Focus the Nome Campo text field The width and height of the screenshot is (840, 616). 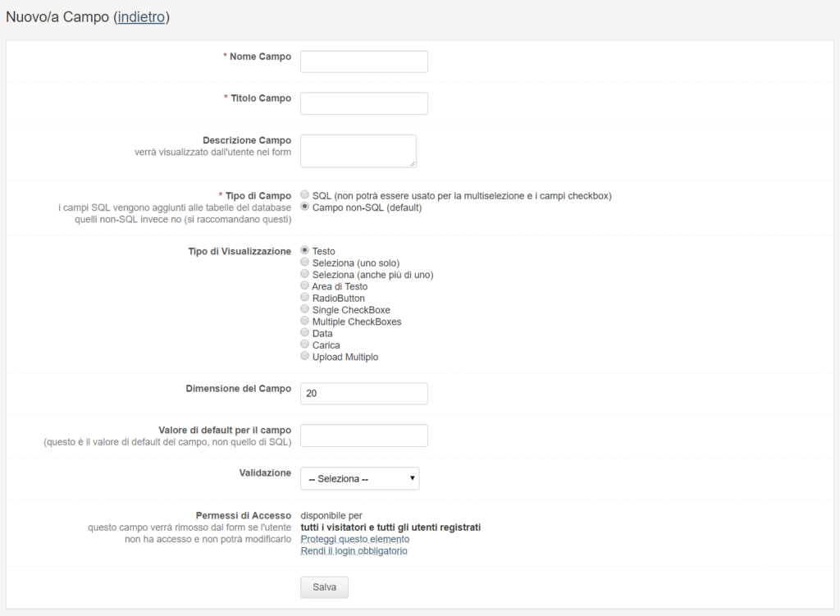coord(363,62)
